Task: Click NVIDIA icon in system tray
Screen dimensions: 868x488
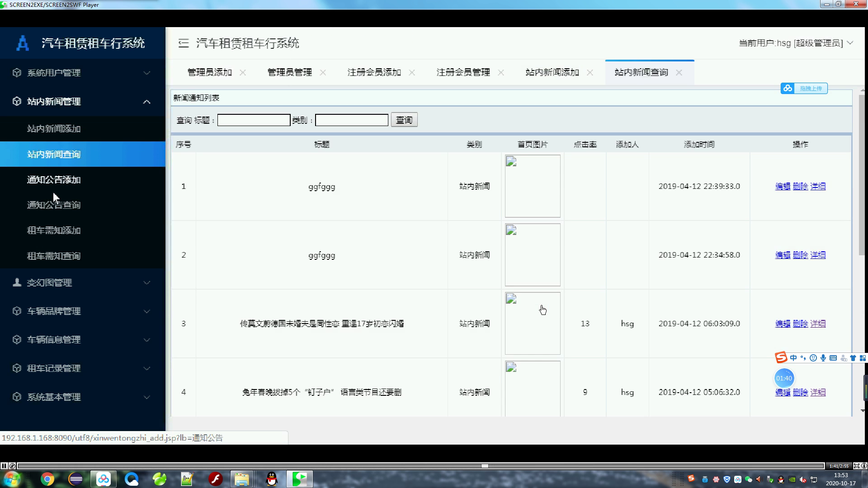Action: click(x=792, y=479)
